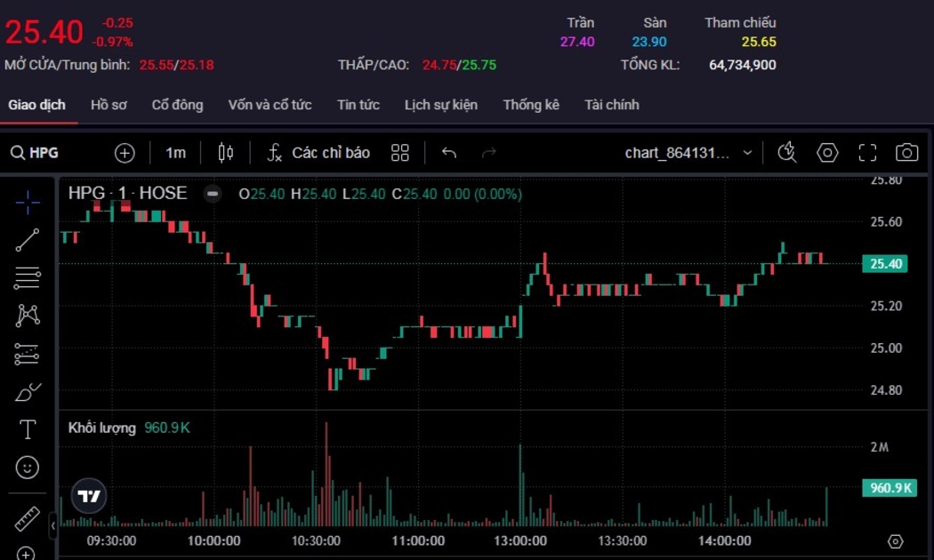Collapse the left drawing toolbar
This screenshot has height=560, width=934.
pos(53,525)
